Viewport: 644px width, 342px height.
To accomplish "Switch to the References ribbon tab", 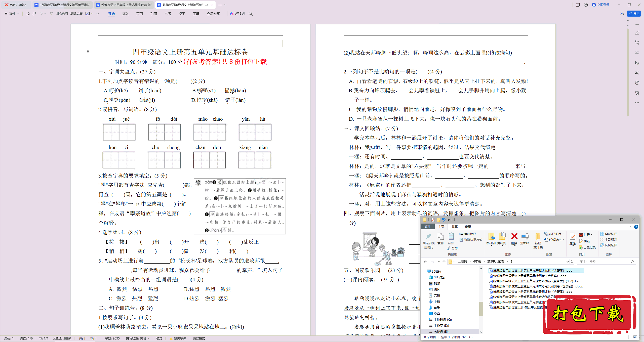I will (x=153, y=14).
